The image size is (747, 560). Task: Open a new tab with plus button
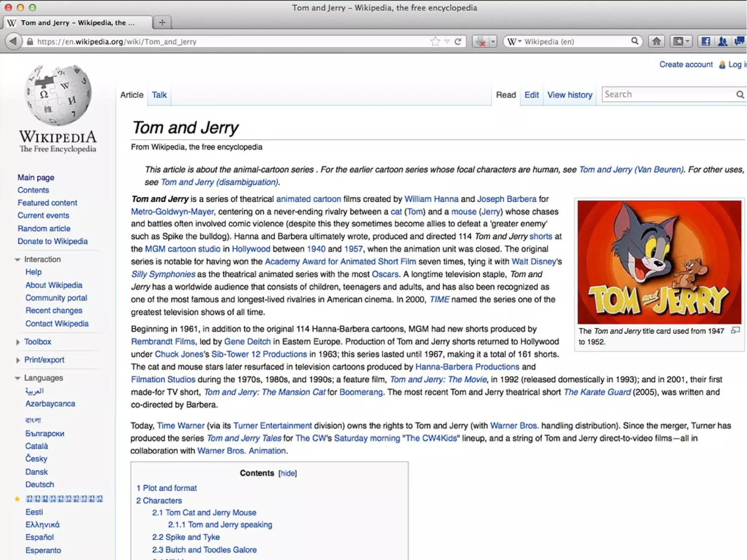click(162, 23)
